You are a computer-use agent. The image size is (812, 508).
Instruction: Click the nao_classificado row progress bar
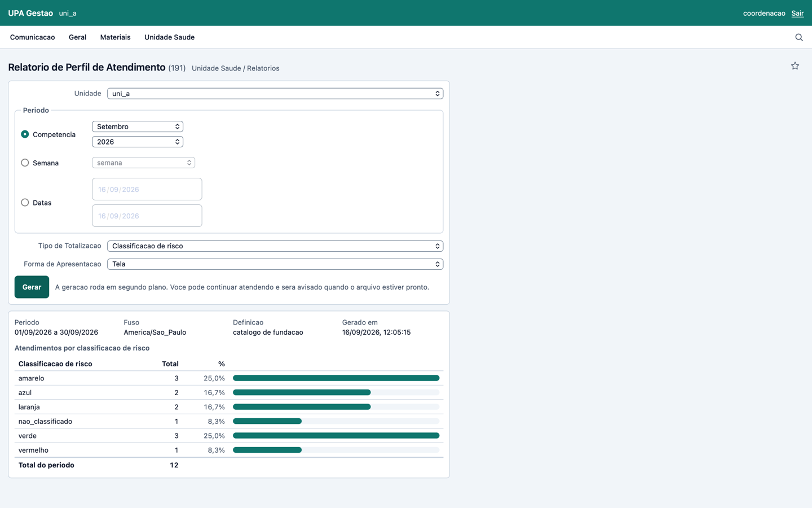pos(336,421)
